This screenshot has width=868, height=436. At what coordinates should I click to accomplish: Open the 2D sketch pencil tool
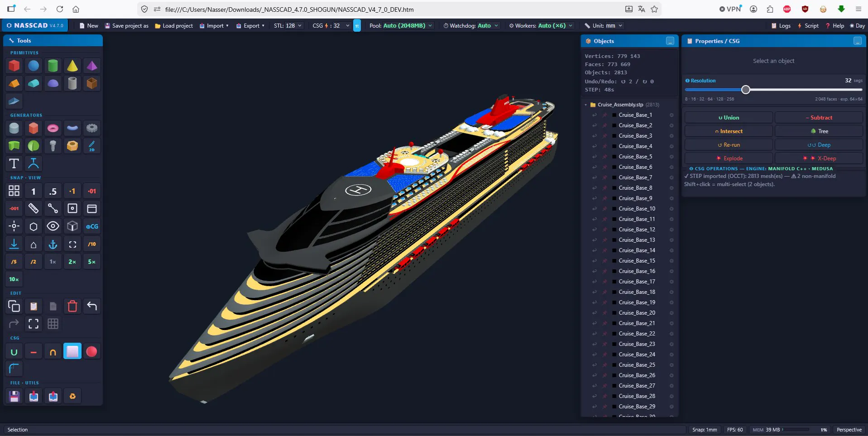pos(92,146)
